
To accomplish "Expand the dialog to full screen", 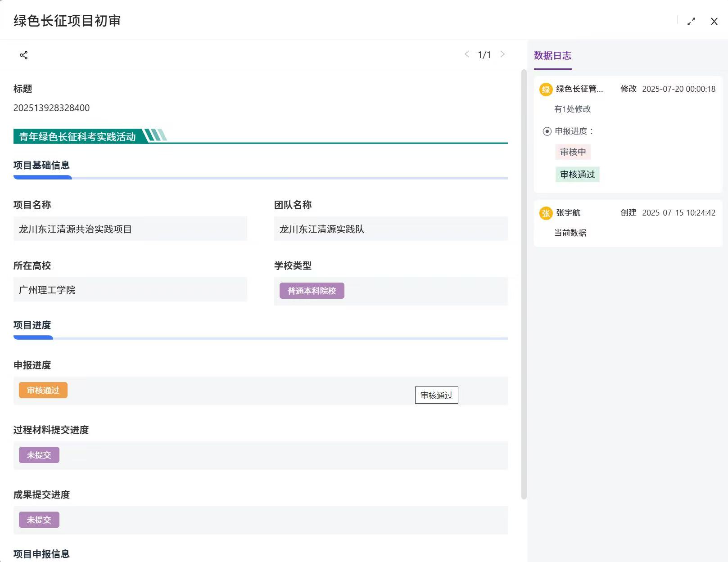I will [691, 22].
